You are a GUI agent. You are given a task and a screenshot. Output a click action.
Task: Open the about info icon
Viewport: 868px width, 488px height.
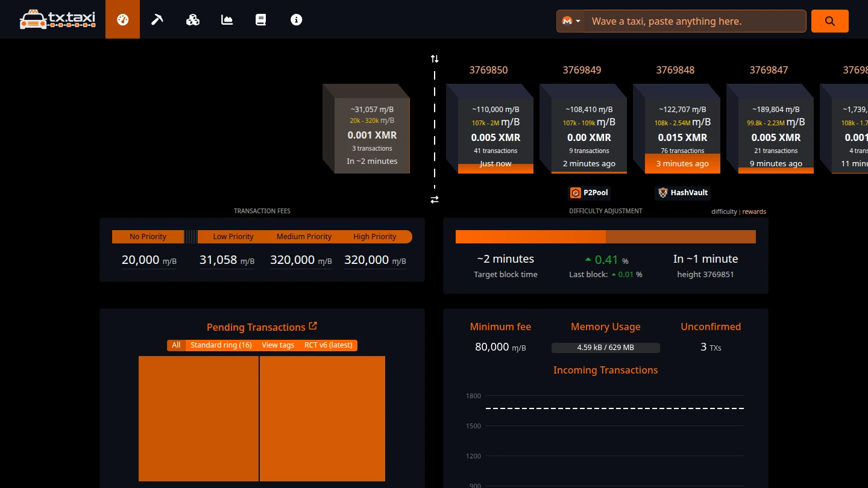(296, 19)
